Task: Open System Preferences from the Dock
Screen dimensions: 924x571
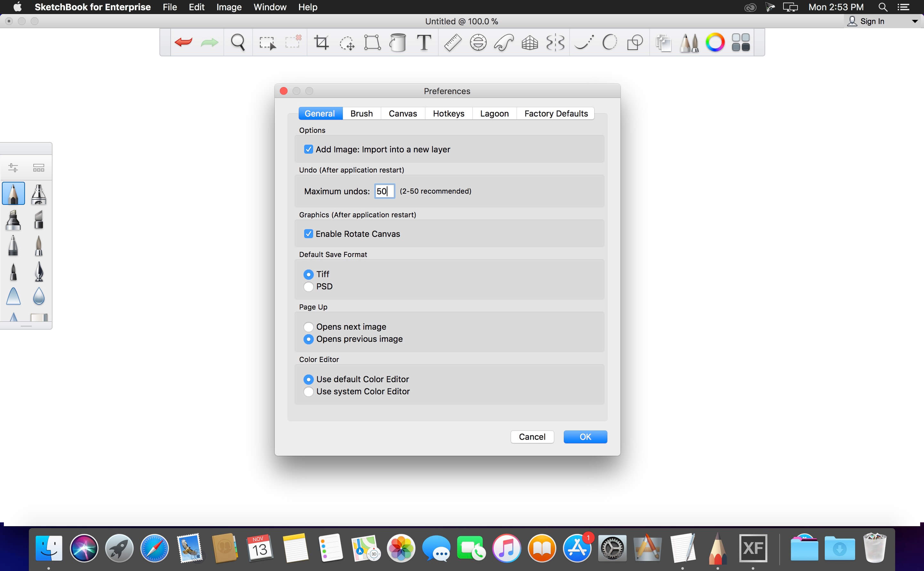Action: (612, 548)
